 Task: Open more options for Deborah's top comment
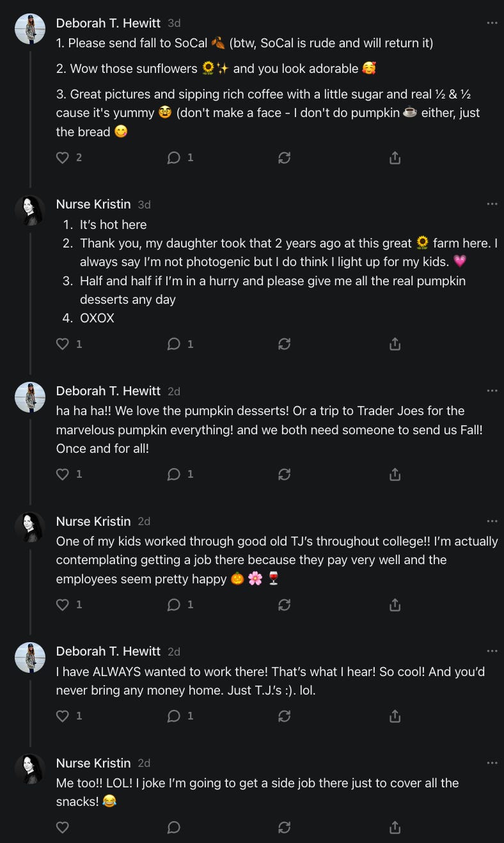click(492, 23)
